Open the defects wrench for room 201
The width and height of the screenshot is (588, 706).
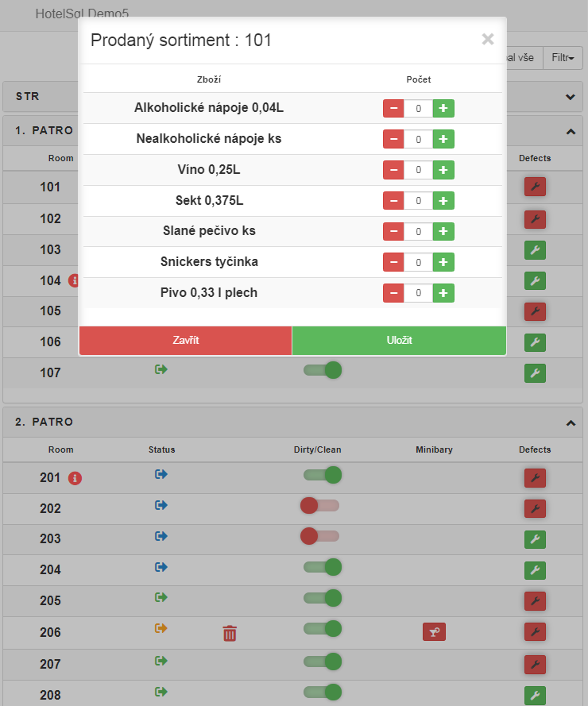point(535,478)
